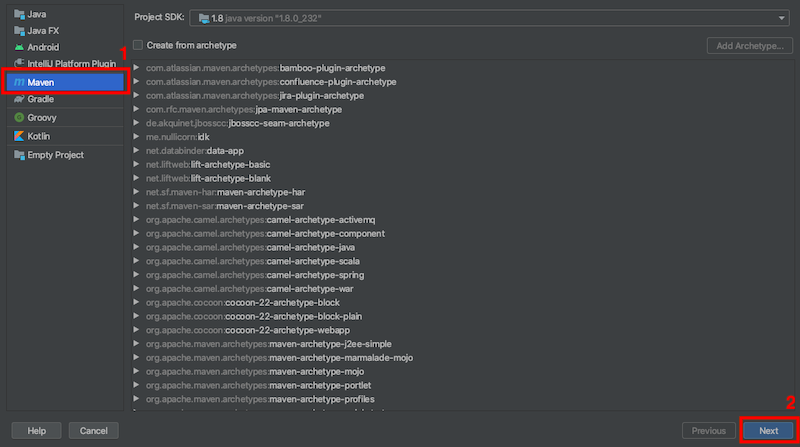The height and width of the screenshot is (447, 800).
Task: Expand cocoon-22-archetype-webapp tree arrow
Action: coord(136,329)
